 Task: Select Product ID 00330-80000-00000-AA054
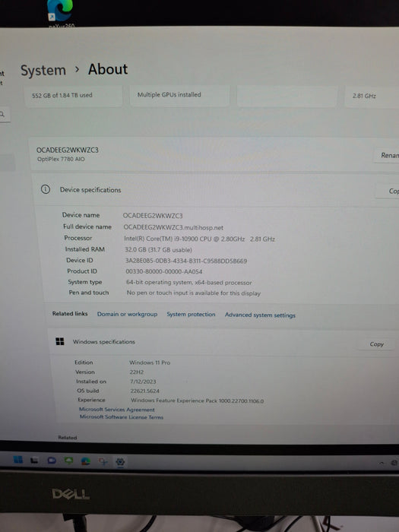164,272
